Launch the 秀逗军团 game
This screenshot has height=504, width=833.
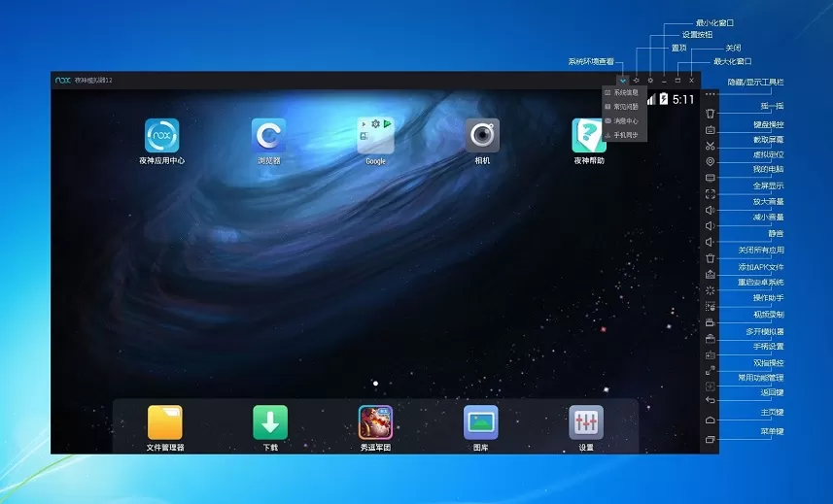coord(375,422)
